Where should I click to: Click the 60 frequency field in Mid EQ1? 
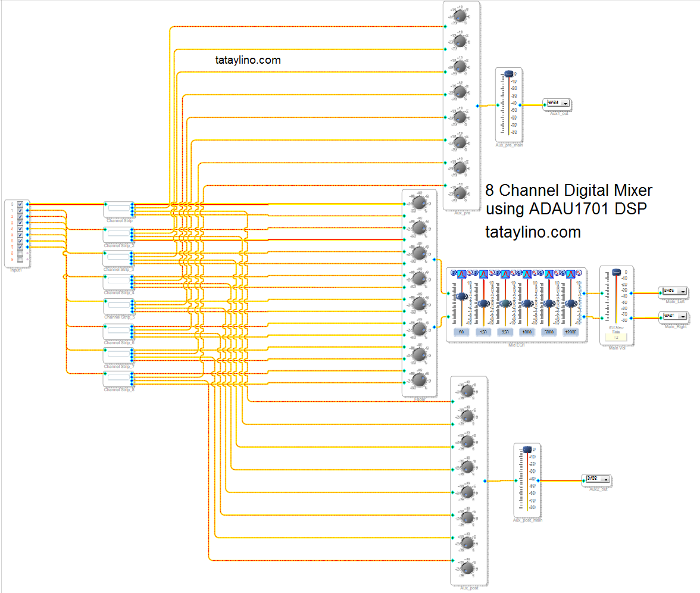coord(462,332)
